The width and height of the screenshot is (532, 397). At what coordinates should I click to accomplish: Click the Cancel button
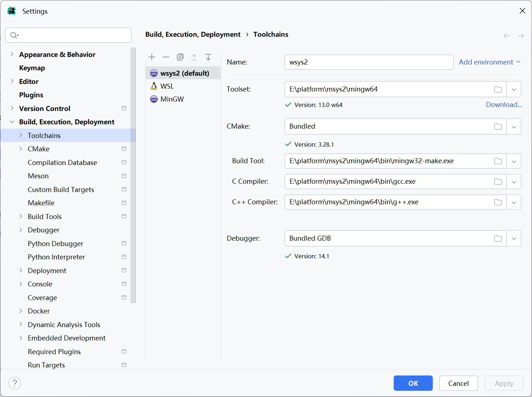[458, 383]
